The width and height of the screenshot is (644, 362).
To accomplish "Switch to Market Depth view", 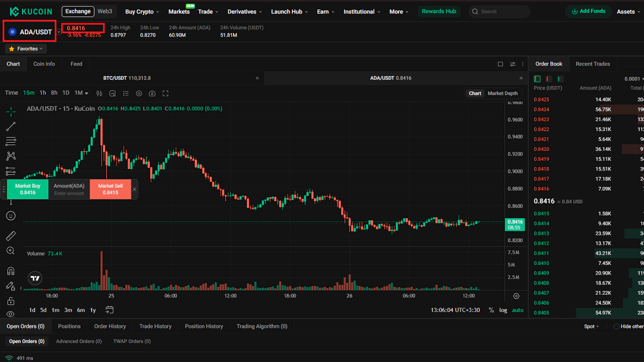I will [503, 93].
